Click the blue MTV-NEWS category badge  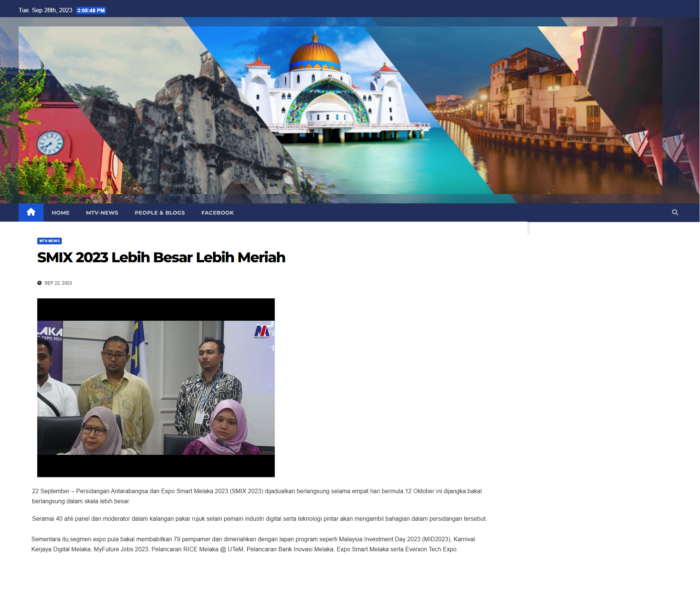pos(50,241)
